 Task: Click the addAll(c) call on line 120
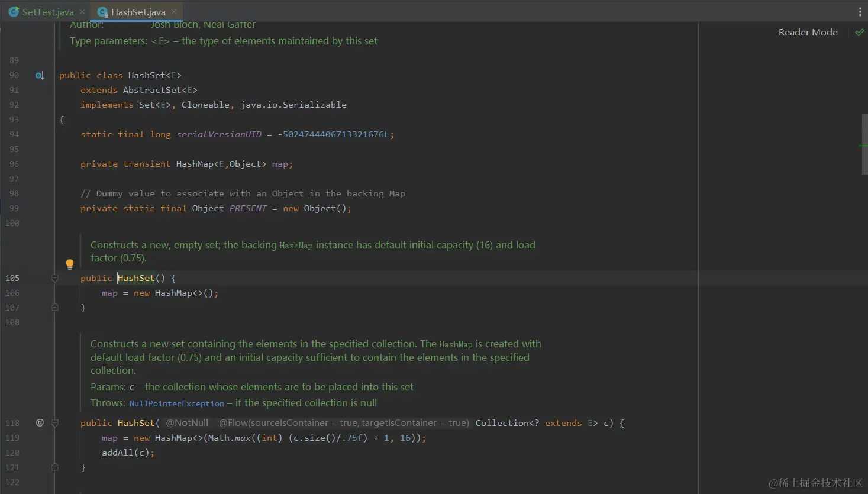coord(125,453)
